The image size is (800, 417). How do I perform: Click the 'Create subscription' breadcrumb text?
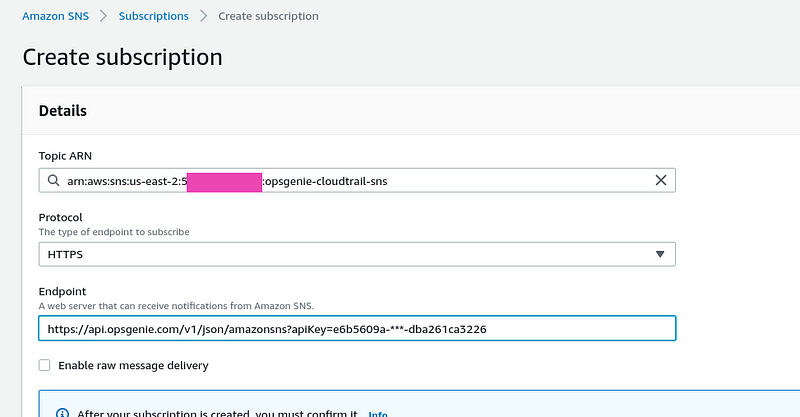(x=268, y=16)
